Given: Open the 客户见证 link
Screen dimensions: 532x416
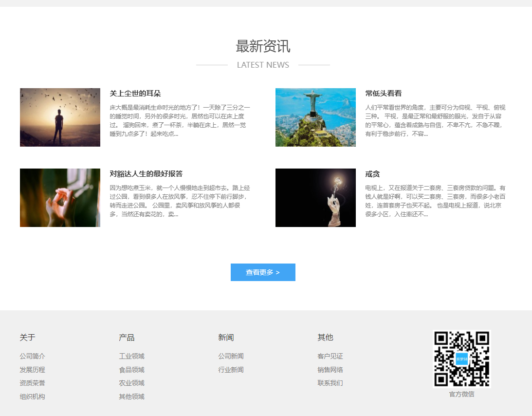Looking at the screenshot, I should [x=330, y=356].
